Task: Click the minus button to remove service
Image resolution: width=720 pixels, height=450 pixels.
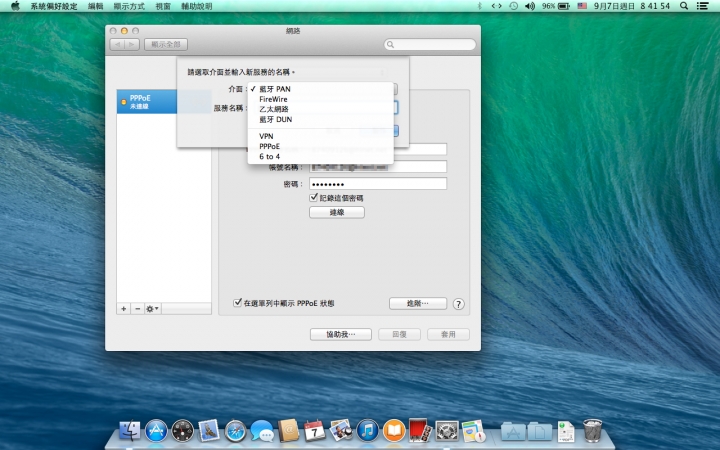Action: coord(137,309)
